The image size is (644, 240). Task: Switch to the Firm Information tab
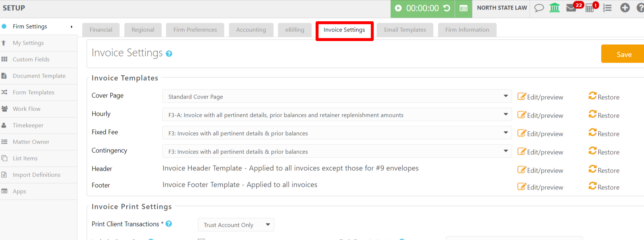pyautogui.click(x=467, y=30)
